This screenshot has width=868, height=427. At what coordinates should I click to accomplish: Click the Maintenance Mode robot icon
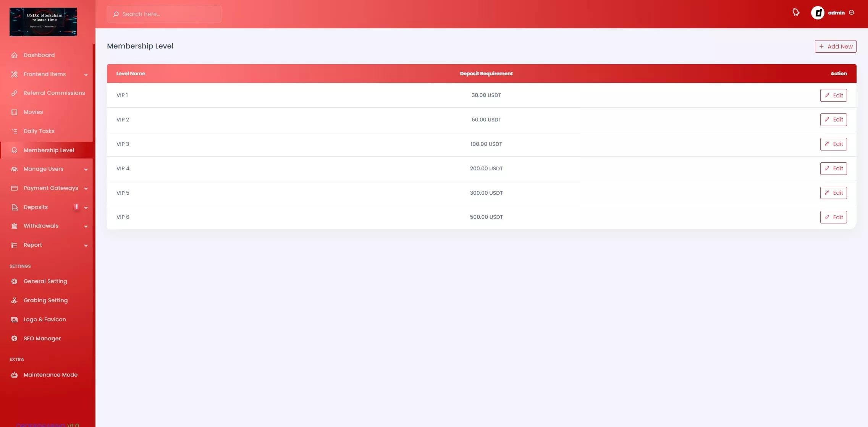point(14,375)
